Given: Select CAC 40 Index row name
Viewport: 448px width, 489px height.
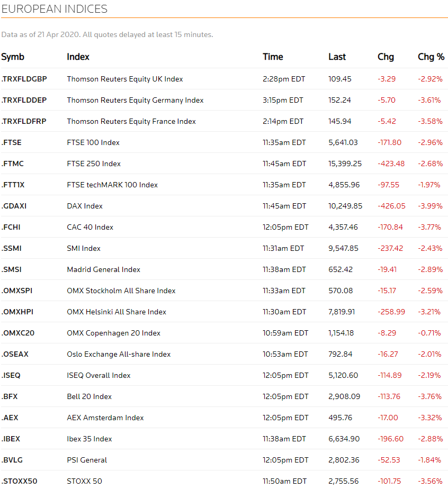Looking at the screenshot, I should [x=90, y=227].
